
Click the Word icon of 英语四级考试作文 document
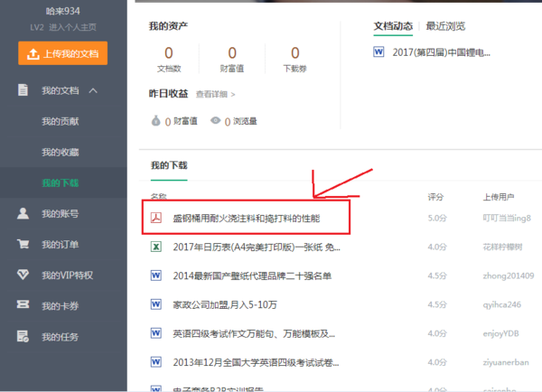156,333
